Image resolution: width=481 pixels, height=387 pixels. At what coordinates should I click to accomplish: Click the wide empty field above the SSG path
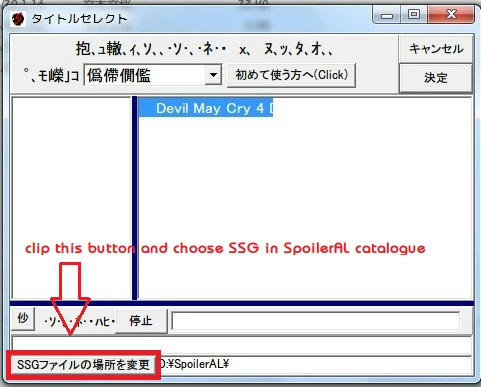click(242, 345)
